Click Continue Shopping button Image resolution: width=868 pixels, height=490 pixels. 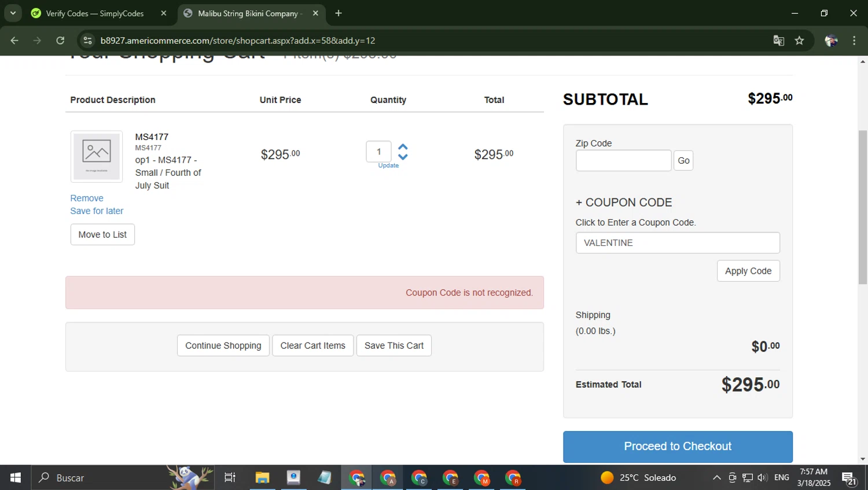[223, 345]
